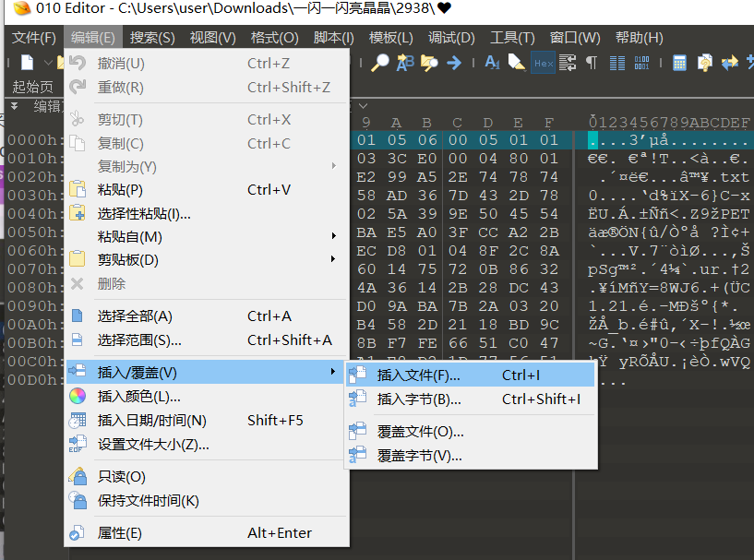This screenshot has width=754, height=560.
Task: Click the paragraph mark toolbar icon
Action: point(592,63)
